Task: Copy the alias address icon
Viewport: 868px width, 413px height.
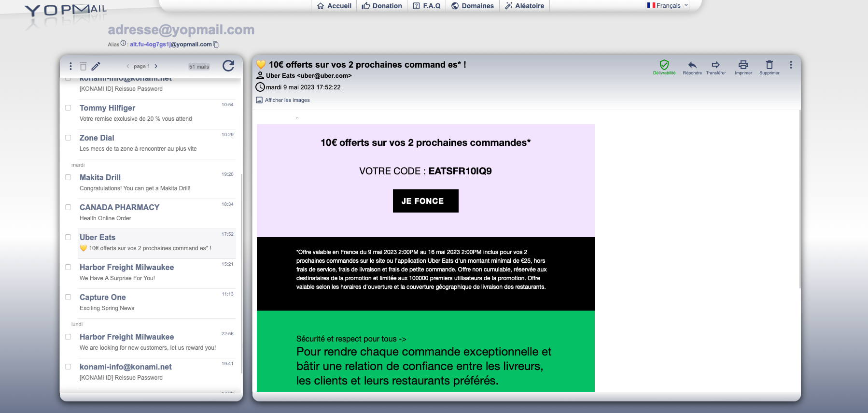Action: pyautogui.click(x=216, y=44)
